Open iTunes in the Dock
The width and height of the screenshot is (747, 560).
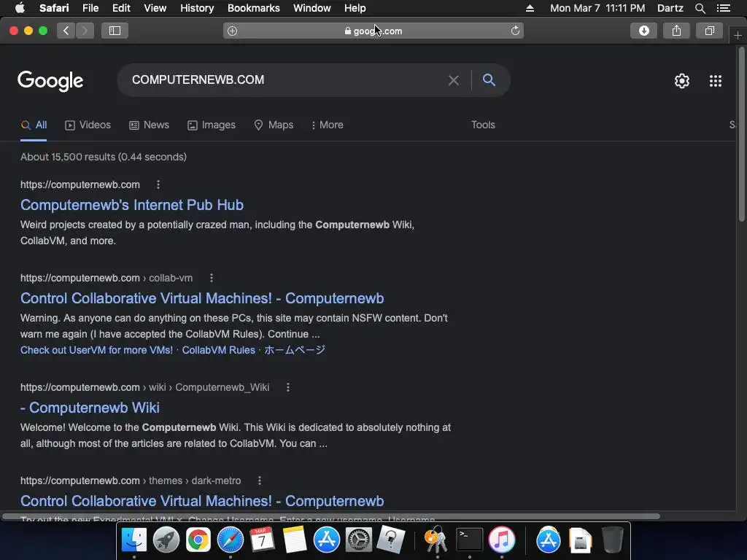(x=502, y=540)
